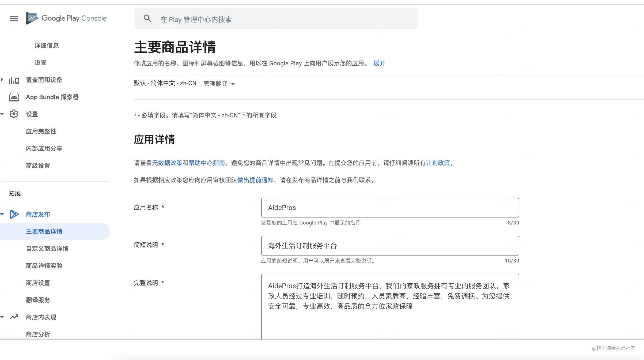Open the 做出提前通知 link

(255, 180)
